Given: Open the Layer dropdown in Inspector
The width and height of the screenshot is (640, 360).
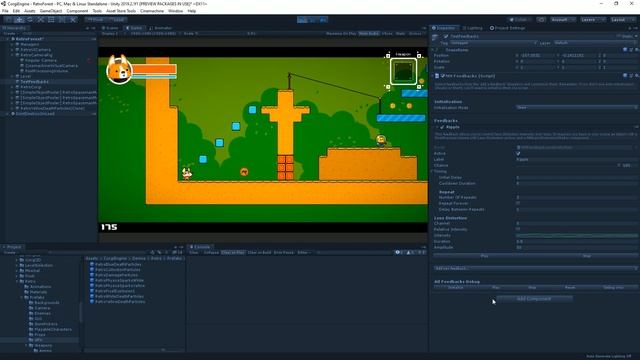Looking at the screenshot, I should (596, 43).
